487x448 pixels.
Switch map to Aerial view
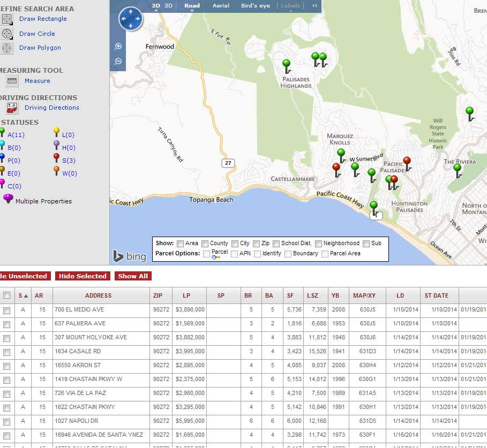point(221,6)
